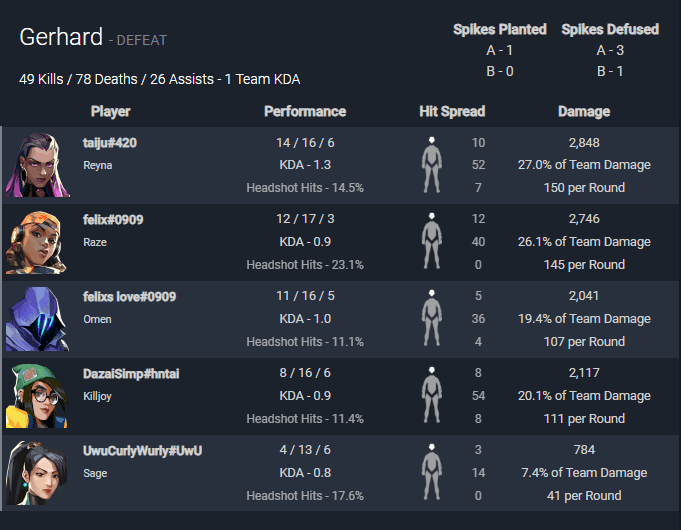Click the Hit Spread column header
The height and width of the screenshot is (530, 681).
452,112
